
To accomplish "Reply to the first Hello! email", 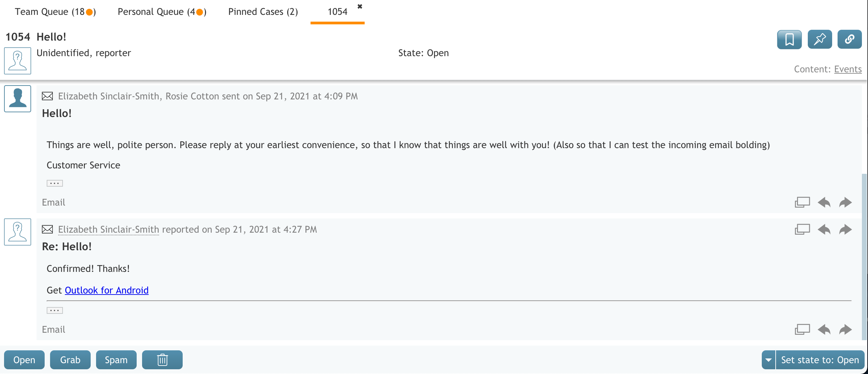I will (824, 203).
